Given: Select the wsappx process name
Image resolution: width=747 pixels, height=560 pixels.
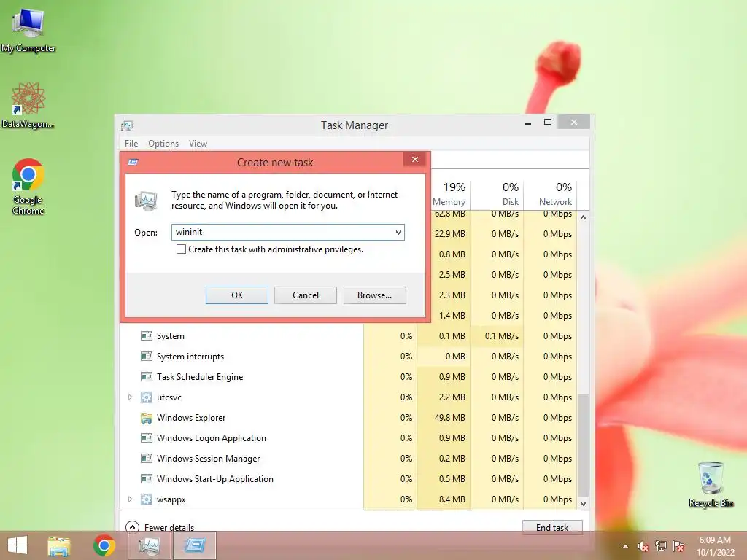Looking at the screenshot, I should point(171,499).
